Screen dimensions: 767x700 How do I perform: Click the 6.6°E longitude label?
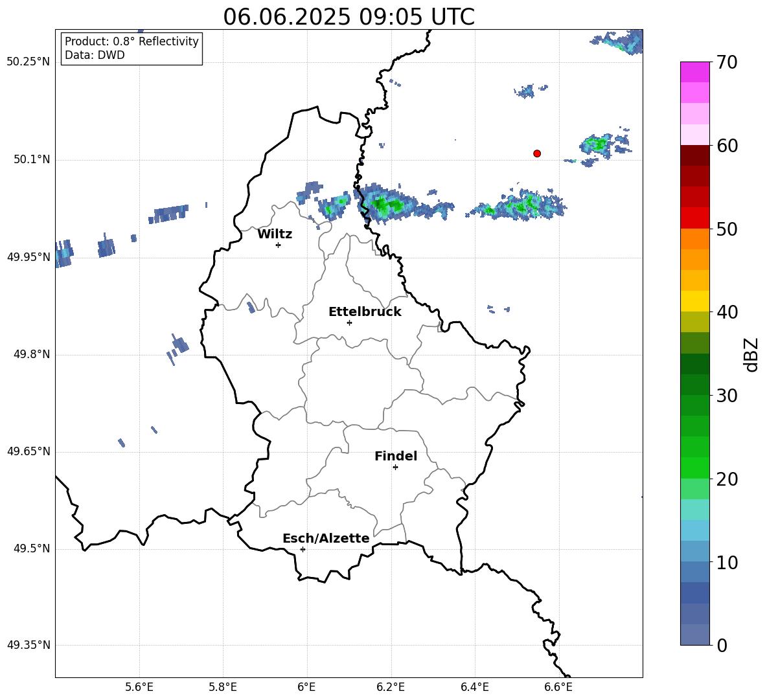[x=558, y=687]
